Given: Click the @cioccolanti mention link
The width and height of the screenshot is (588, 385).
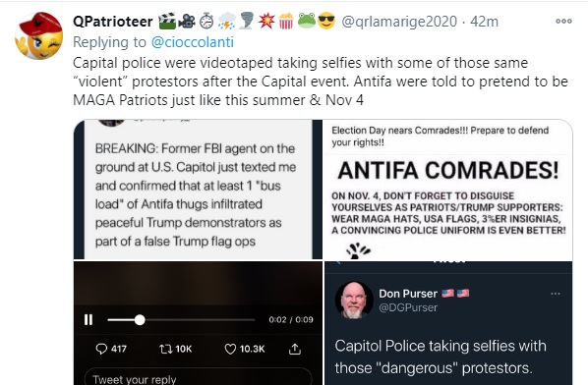Looking at the screenshot, I should tap(193, 42).
